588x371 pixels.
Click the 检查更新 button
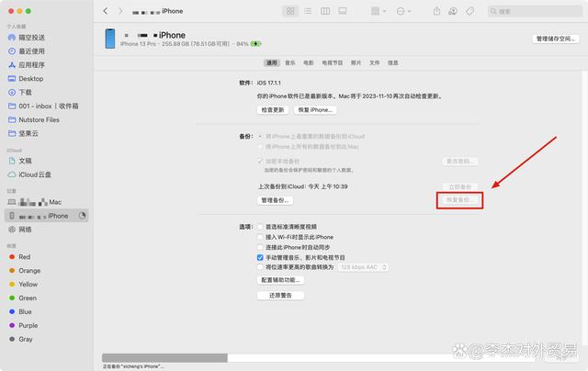coord(273,110)
